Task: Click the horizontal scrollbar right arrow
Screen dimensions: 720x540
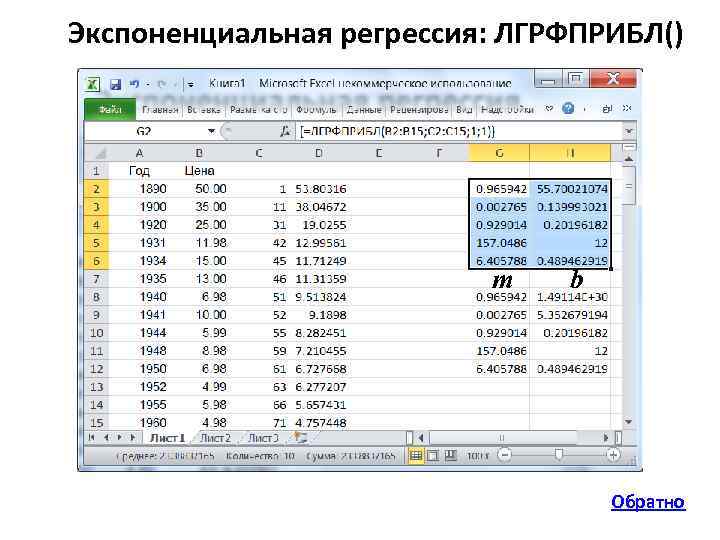Action: pyautogui.click(x=606, y=438)
